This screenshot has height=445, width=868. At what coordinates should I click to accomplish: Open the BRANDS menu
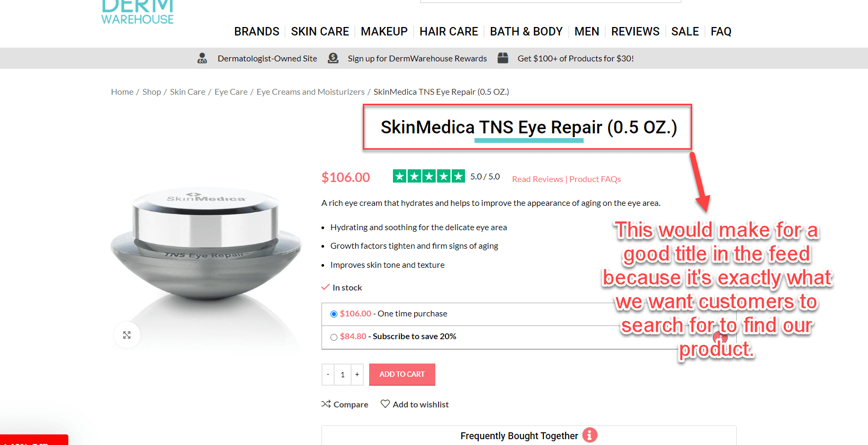(x=256, y=31)
